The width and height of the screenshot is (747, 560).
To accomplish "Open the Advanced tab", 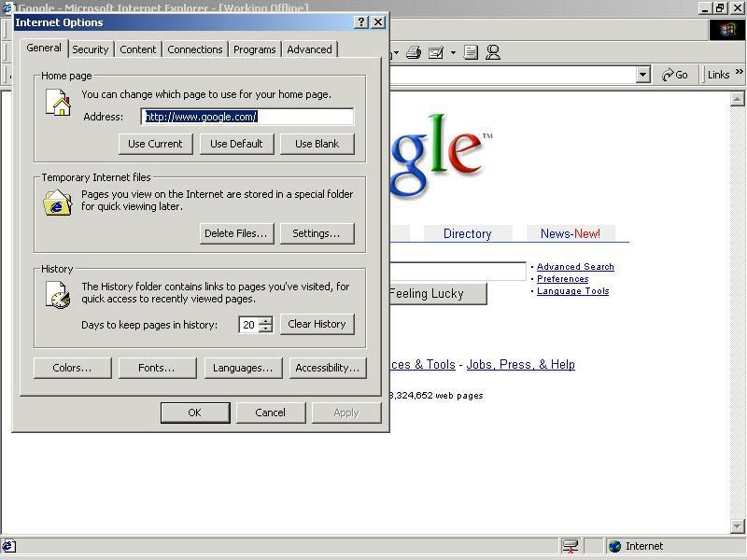I will pos(309,49).
